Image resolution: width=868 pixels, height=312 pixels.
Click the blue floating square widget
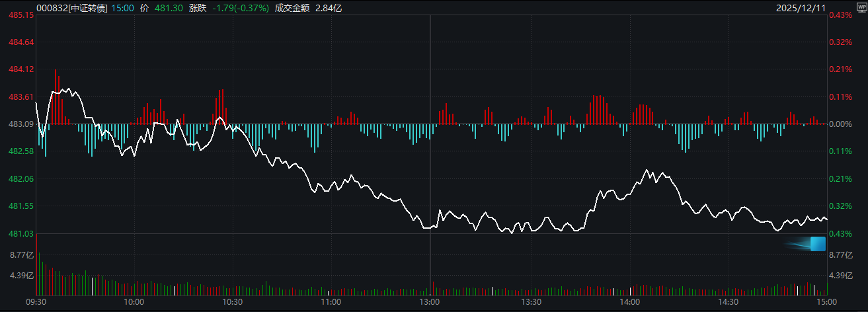(x=818, y=243)
